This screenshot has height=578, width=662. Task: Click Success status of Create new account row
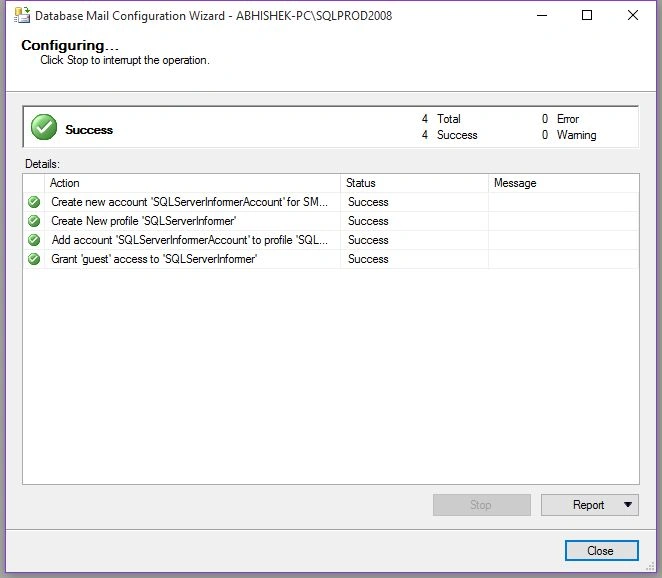point(368,202)
